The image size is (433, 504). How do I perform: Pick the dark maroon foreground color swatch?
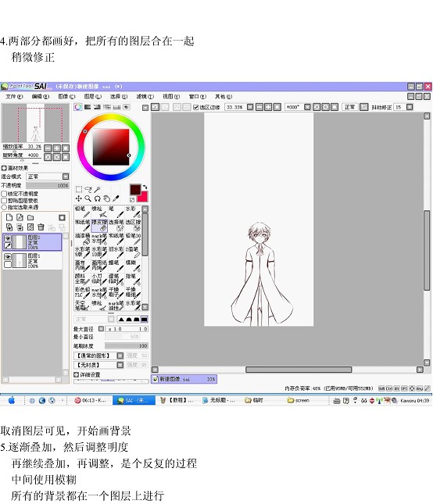tap(135, 189)
